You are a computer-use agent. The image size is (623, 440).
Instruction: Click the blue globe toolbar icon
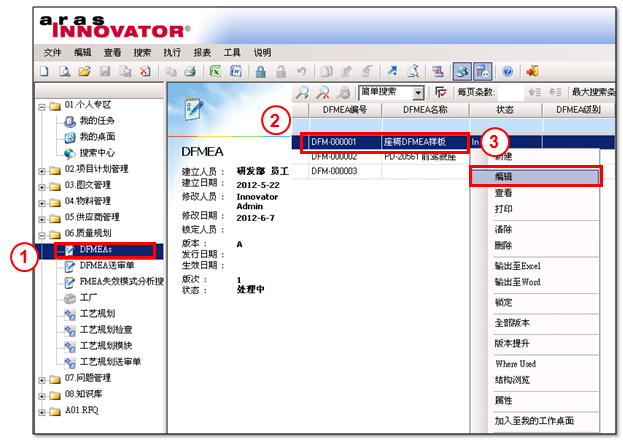462,72
